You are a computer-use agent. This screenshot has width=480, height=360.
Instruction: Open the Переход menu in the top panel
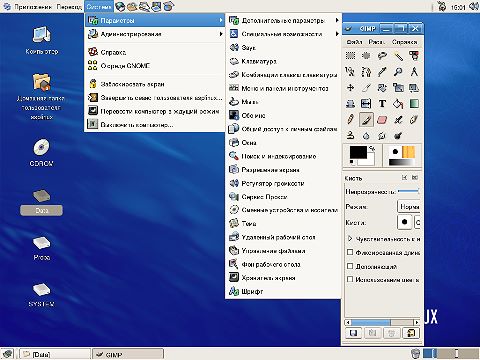(69, 6)
